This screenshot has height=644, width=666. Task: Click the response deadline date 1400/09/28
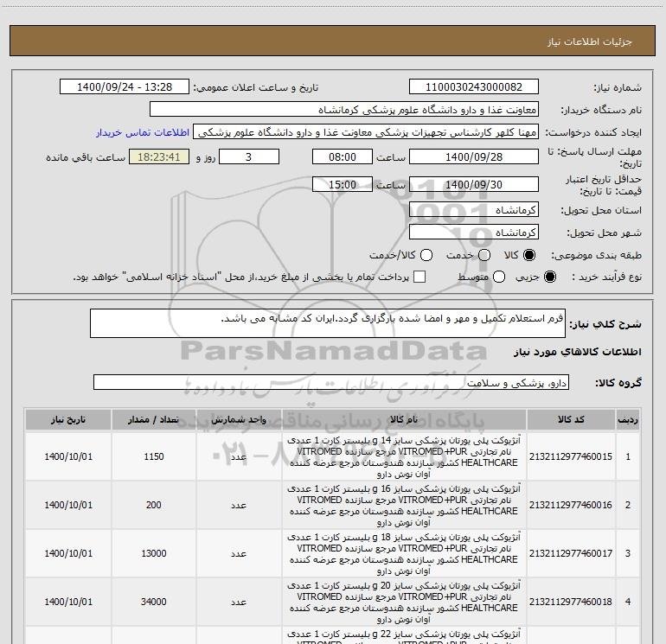[474, 156]
